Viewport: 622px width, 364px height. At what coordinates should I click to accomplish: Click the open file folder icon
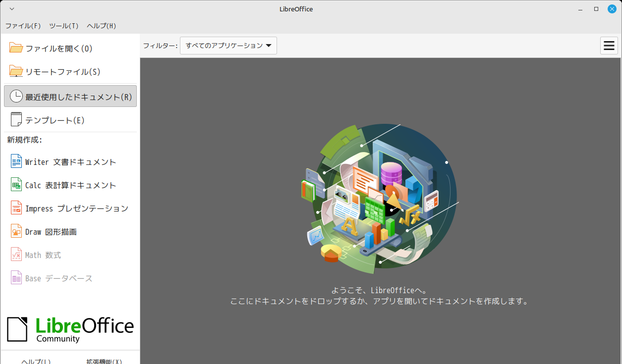click(16, 49)
